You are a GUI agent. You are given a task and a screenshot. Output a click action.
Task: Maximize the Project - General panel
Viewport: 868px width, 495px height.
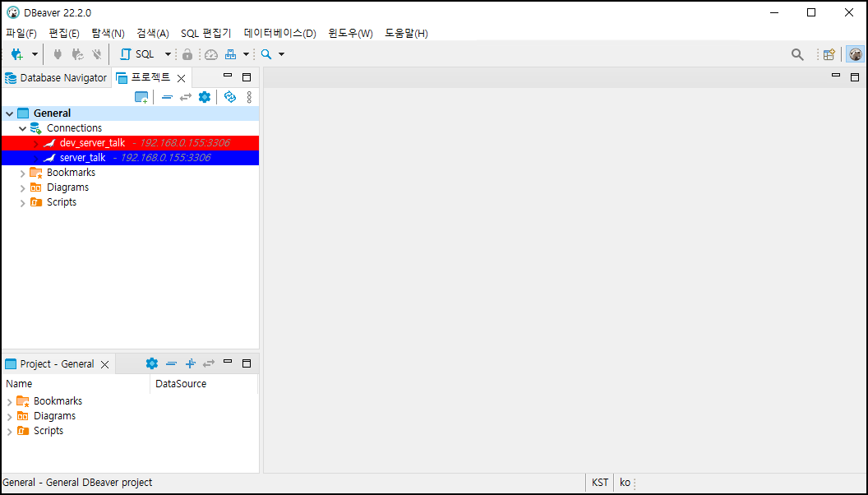tap(247, 363)
